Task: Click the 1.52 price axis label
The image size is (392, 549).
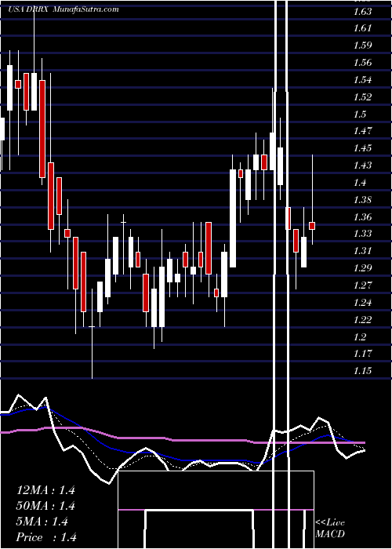Action: pyautogui.click(x=363, y=97)
